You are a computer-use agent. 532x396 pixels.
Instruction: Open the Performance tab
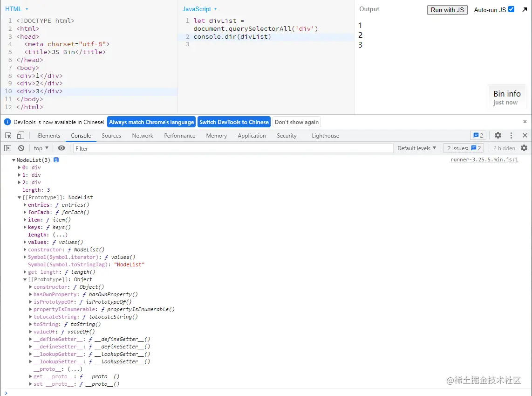click(x=179, y=136)
